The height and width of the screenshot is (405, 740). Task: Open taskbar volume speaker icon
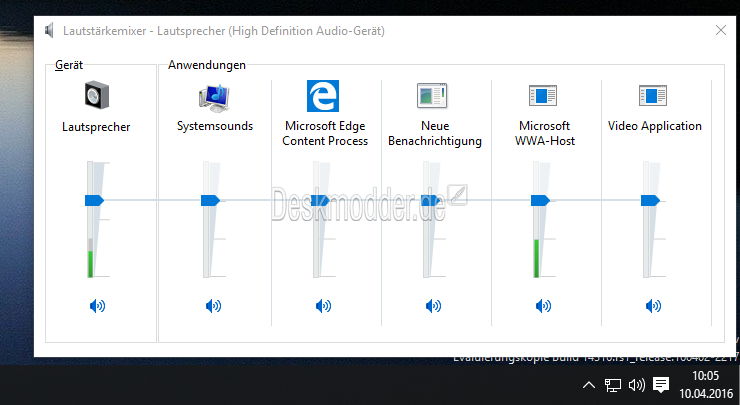click(x=637, y=385)
